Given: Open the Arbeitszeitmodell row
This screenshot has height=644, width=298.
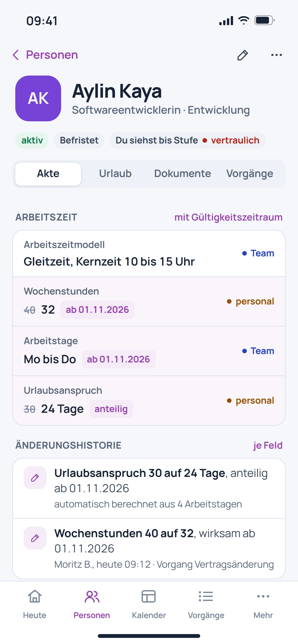Looking at the screenshot, I should (149, 254).
